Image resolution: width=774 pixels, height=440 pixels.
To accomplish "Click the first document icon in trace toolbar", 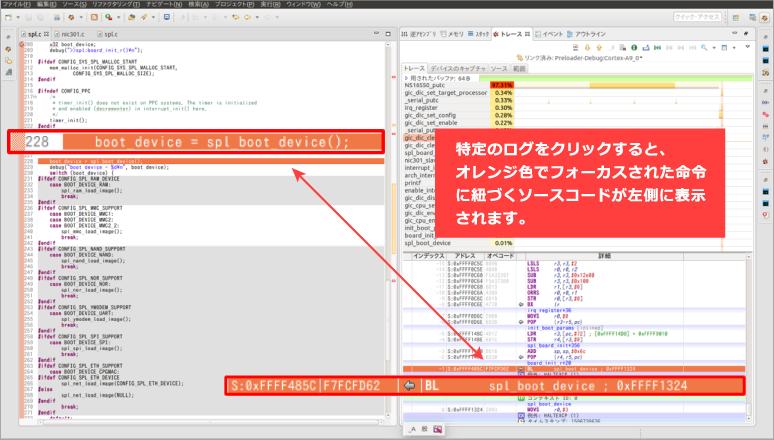I will pyautogui.click(x=576, y=48).
